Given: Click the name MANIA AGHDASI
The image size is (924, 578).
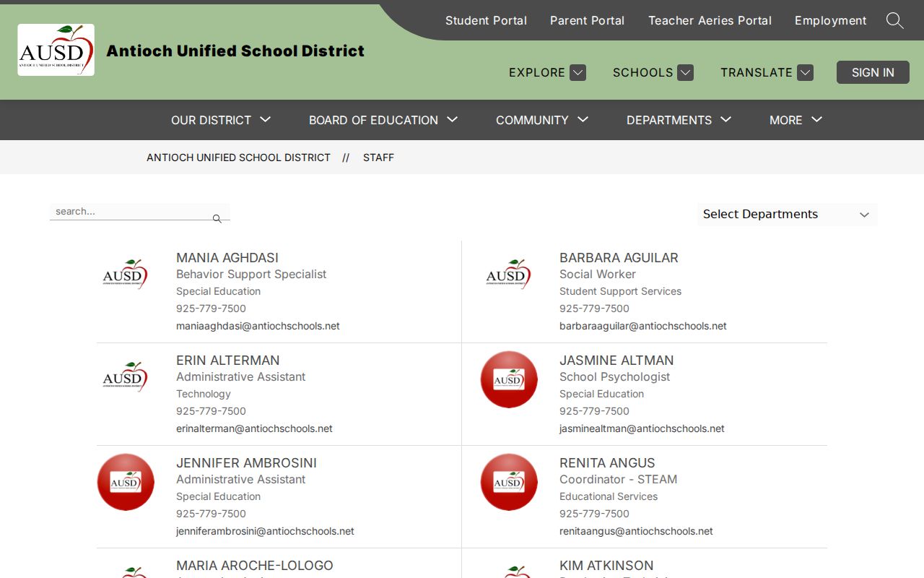Looking at the screenshot, I should [x=227, y=258].
